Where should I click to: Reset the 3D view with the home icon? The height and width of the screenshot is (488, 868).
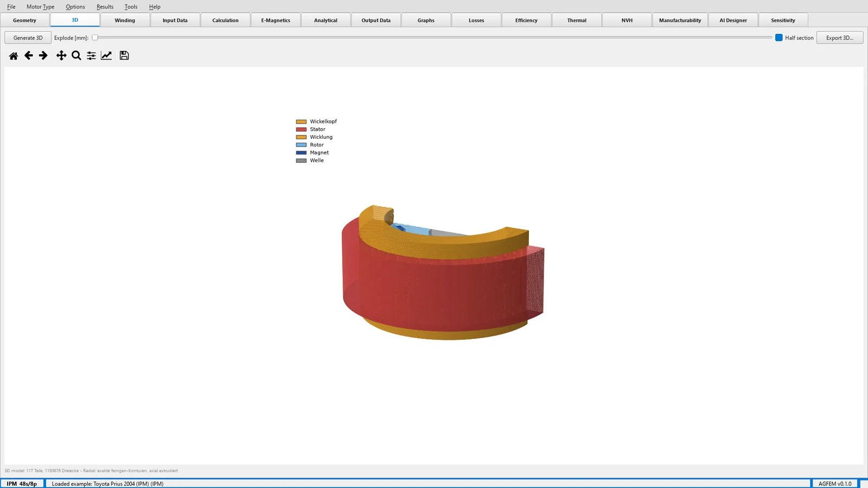pyautogui.click(x=14, y=56)
